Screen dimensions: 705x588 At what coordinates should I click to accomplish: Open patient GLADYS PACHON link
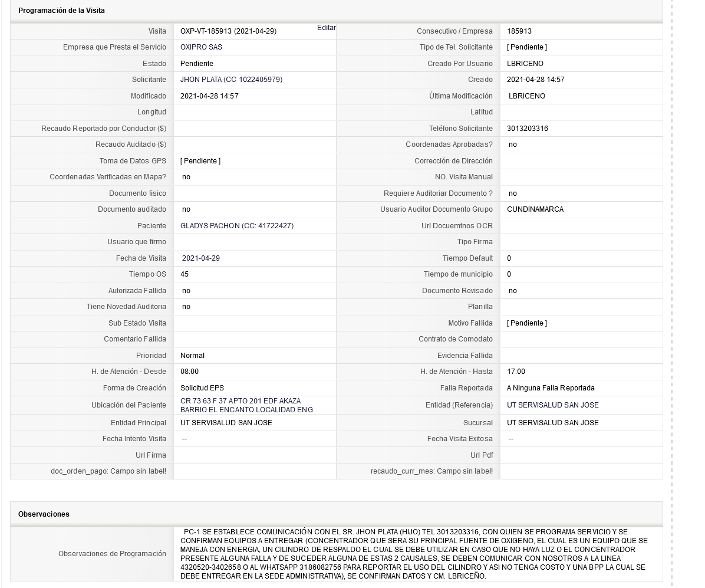(x=237, y=225)
